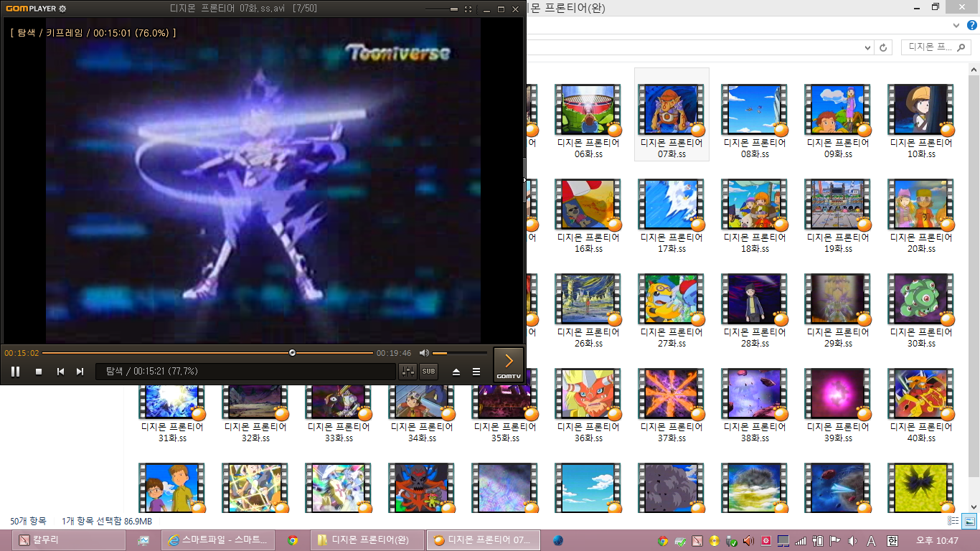This screenshot has width=980, height=551.
Task: Open the blue globe taskbar icon
Action: tap(557, 540)
